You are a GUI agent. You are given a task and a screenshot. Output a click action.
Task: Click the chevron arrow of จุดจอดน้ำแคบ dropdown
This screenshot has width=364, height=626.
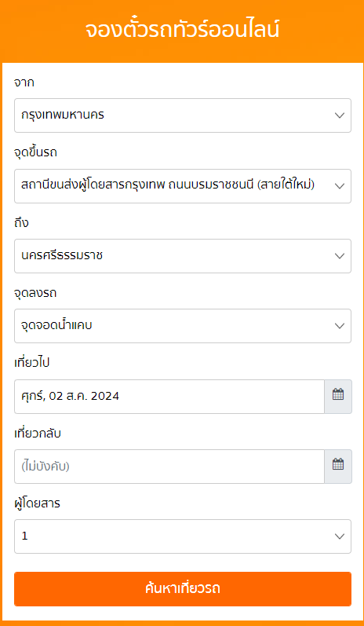339,326
